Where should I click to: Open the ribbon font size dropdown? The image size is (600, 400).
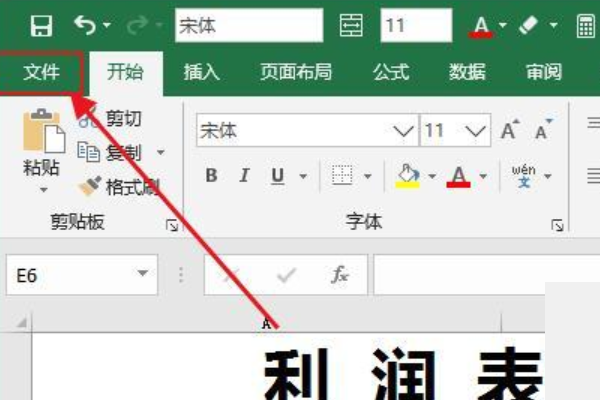[478, 131]
